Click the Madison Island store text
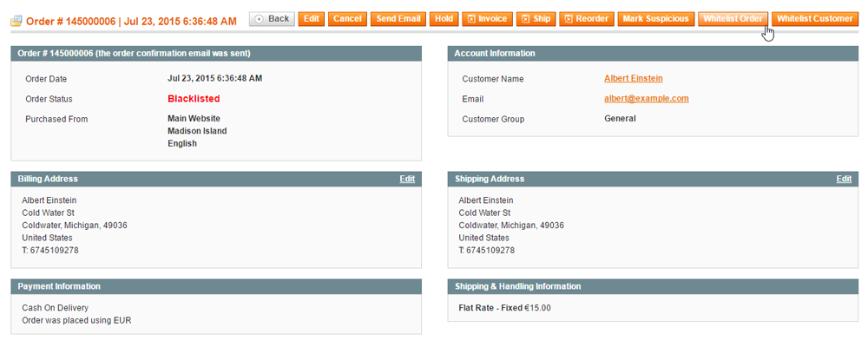The image size is (868, 347). pos(197,131)
